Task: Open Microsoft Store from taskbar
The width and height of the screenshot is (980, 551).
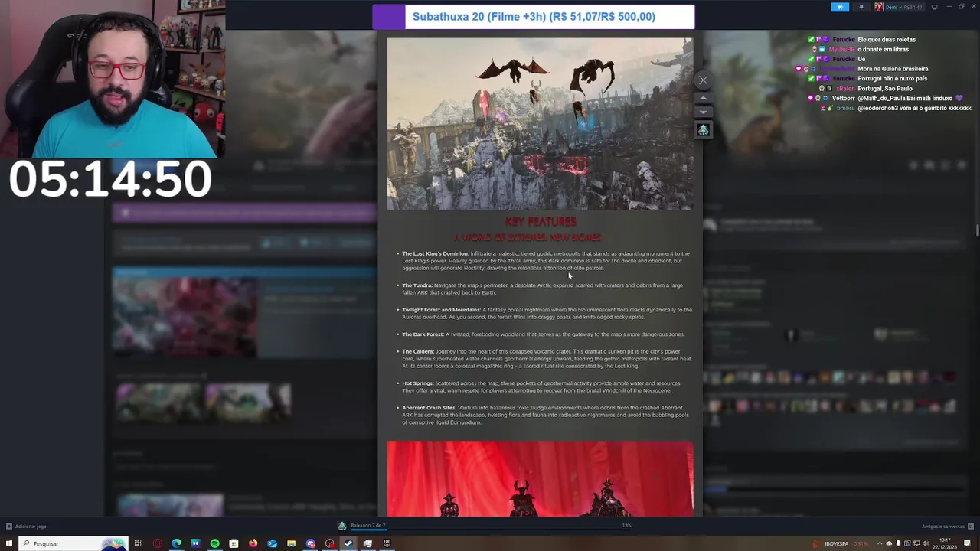Action: point(234,543)
